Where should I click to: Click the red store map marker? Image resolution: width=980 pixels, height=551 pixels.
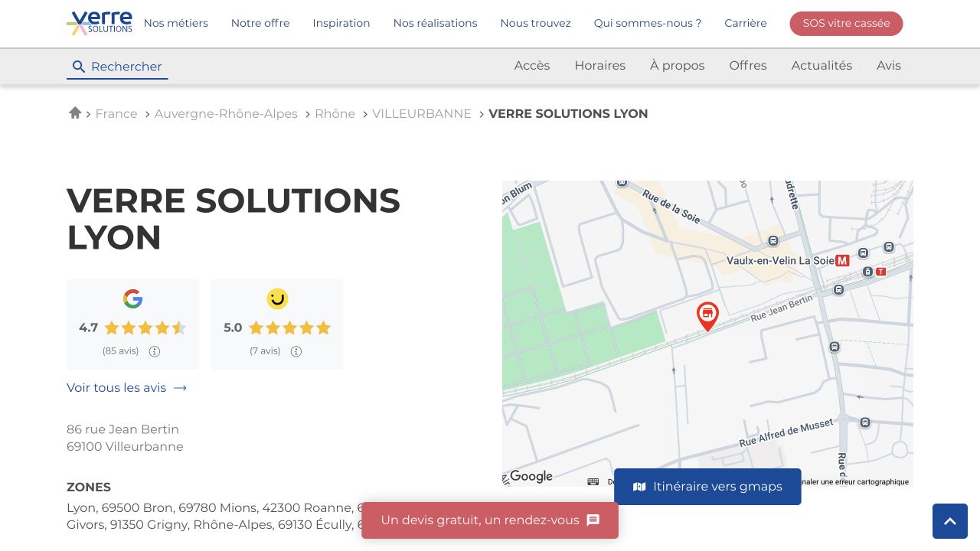coord(707,316)
